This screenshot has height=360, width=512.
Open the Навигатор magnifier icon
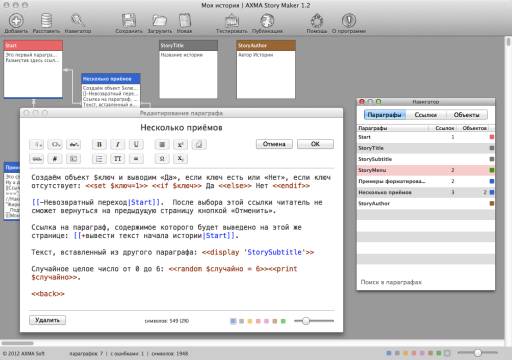(77, 21)
